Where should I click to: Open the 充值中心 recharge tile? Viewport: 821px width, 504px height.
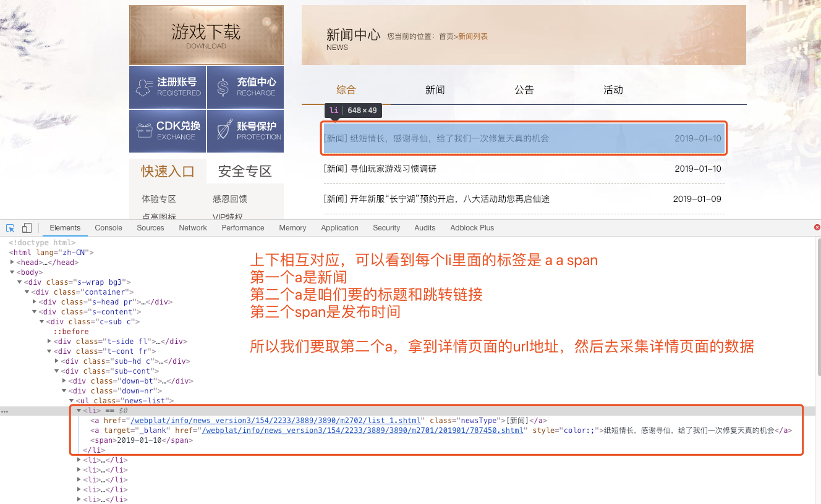click(245, 87)
